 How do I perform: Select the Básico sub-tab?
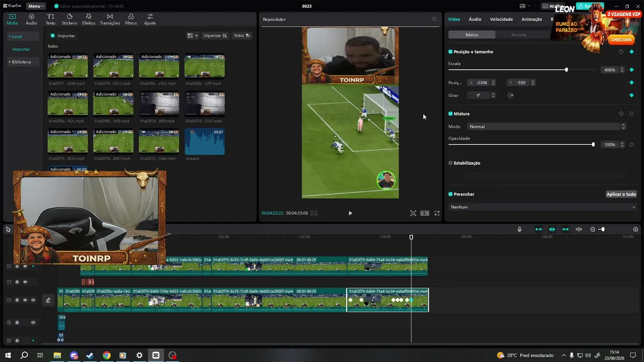click(472, 35)
